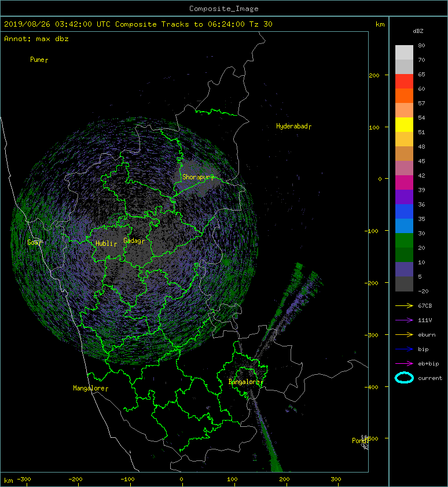Click the 'km' unit label in the header bar
448x487 pixels.
[380, 24]
